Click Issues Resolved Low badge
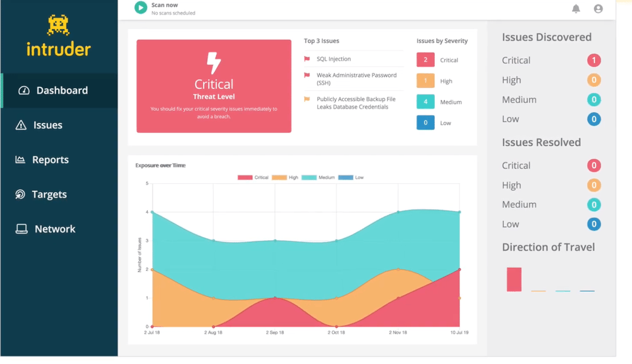 593,224
